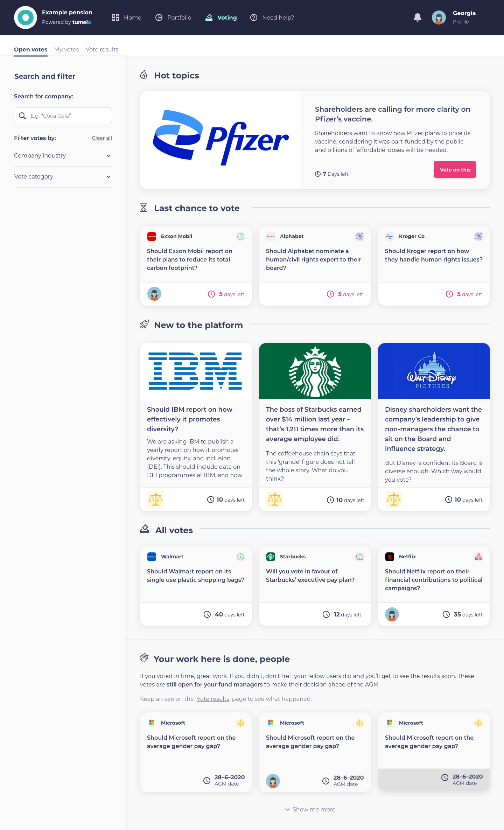This screenshot has width=504, height=830.
Task: Expand the Company industry filter
Action: [63, 156]
